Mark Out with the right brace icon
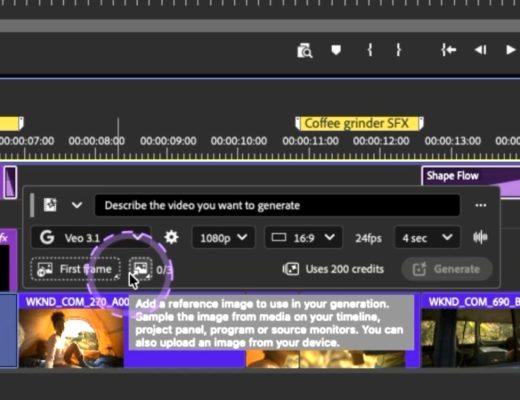This screenshot has height=400, width=520. [398, 50]
